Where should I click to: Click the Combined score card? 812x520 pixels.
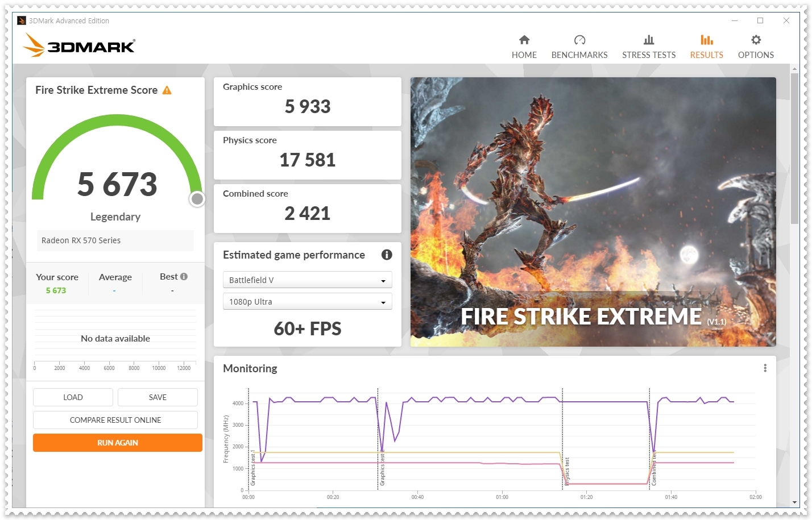pos(308,209)
